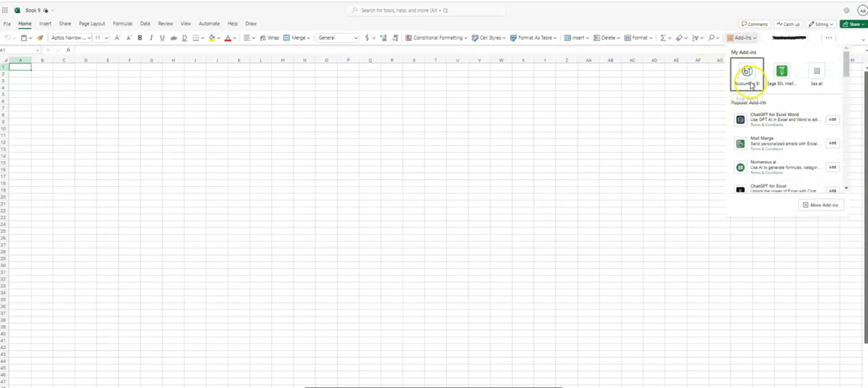
Task: Apply strikethrough formatting
Action: pyautogui.click(x=173, y=38)
